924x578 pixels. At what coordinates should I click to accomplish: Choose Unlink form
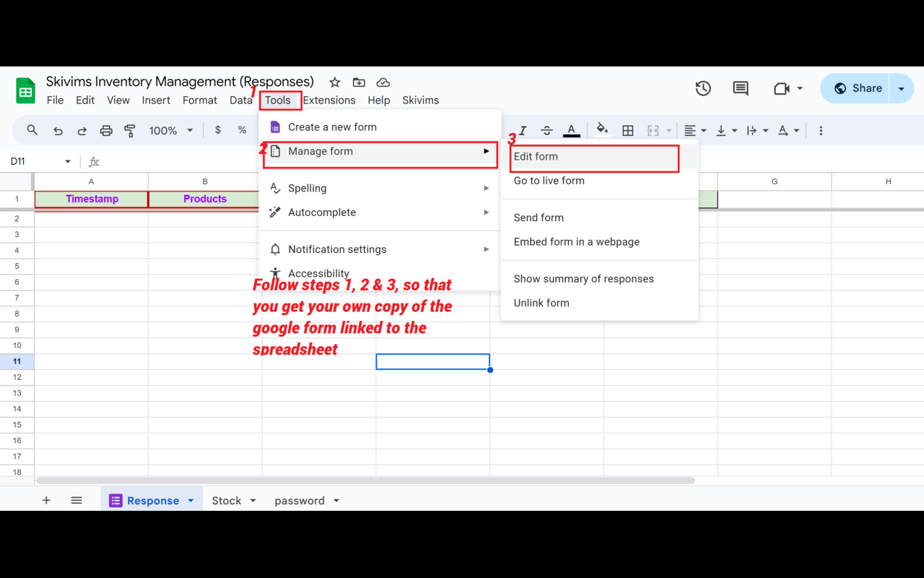[x=599, y=303]
